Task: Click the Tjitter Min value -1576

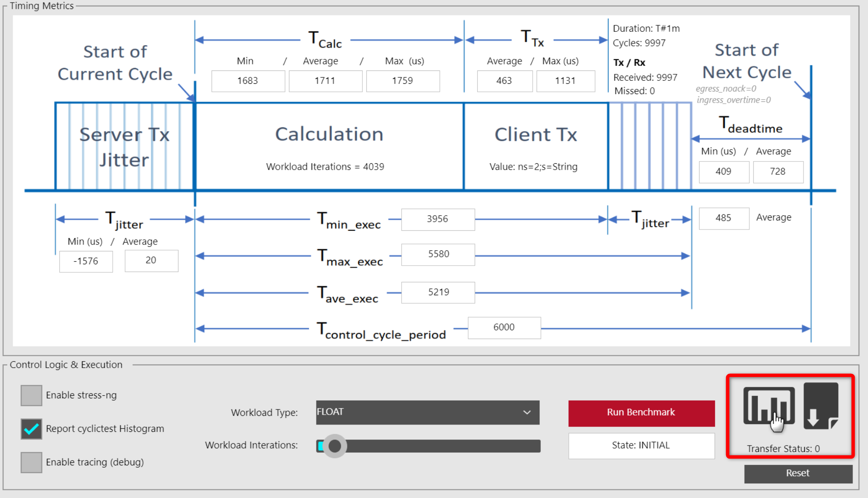Action: coord(86,261)
